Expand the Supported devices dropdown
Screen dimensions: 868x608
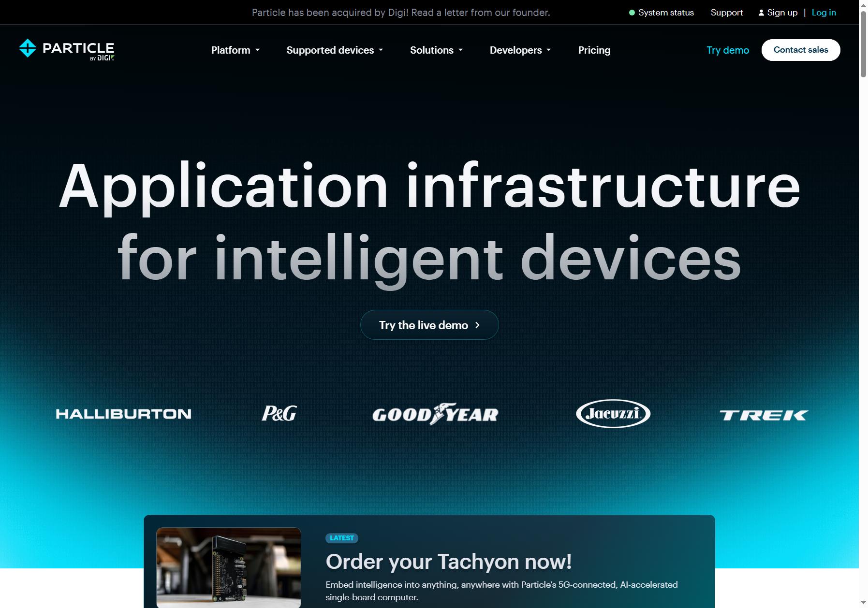pos(335,50)
